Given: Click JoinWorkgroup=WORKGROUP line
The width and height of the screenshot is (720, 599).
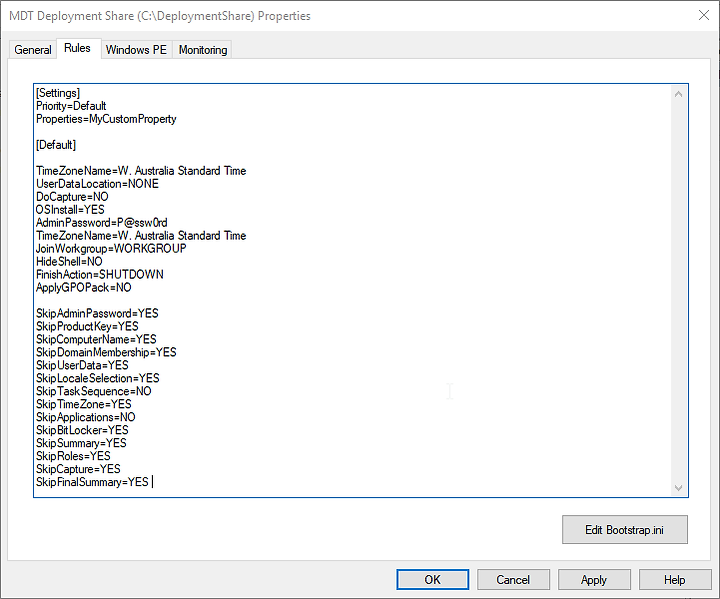Looking at the screenshot, I should 111,249.
